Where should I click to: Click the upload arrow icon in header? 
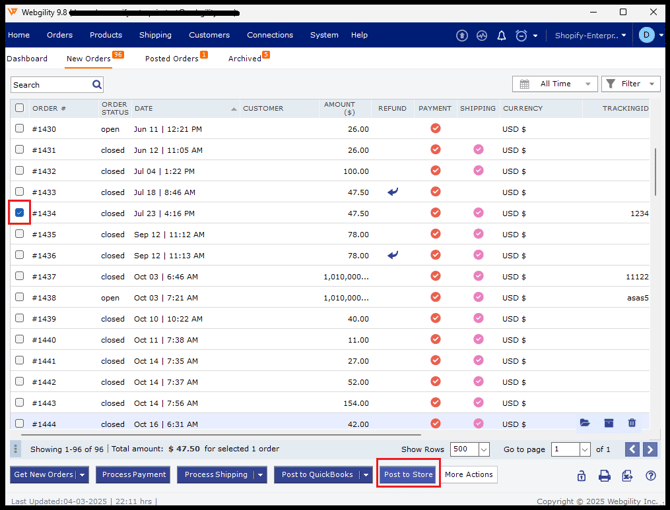(x=462, y=36)
